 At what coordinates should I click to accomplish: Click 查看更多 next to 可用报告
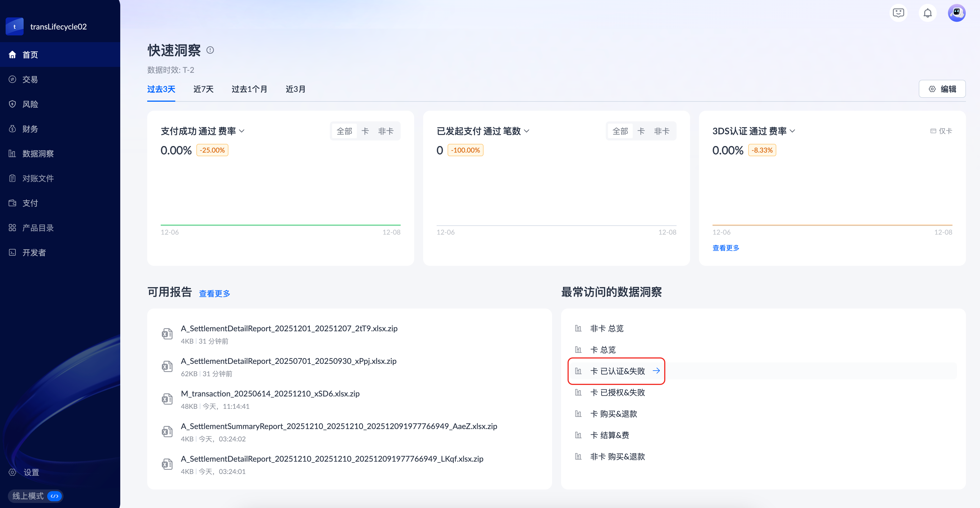pos(214,293)
